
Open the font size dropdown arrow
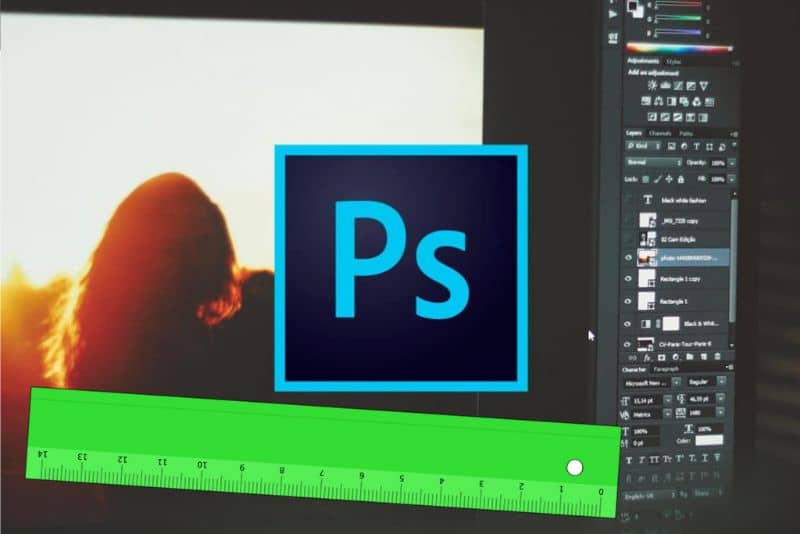point(668,400)
